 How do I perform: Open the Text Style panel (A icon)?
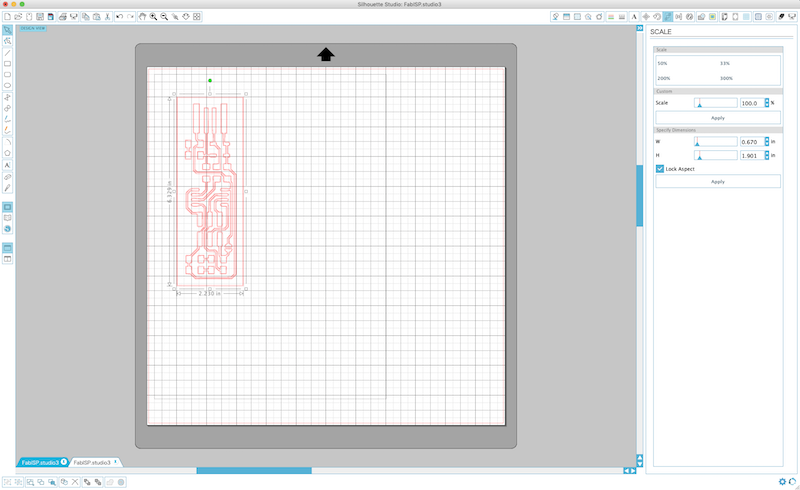point(634,17)
